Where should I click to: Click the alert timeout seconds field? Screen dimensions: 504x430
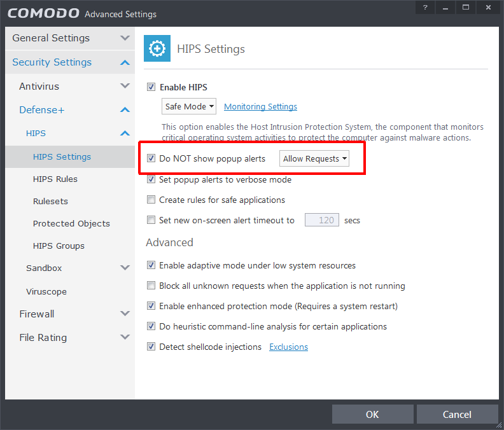pyautogui.click(x=322, y=220)
